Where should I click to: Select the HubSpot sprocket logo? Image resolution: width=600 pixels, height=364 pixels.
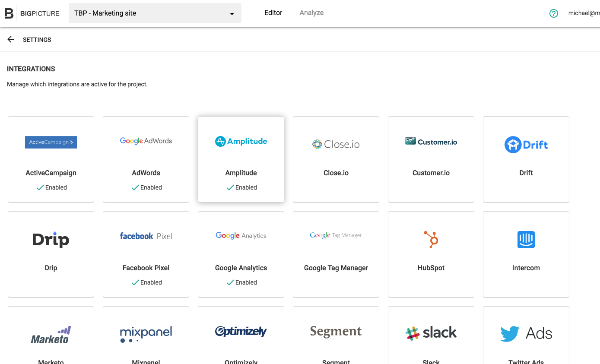pos(431,239)
